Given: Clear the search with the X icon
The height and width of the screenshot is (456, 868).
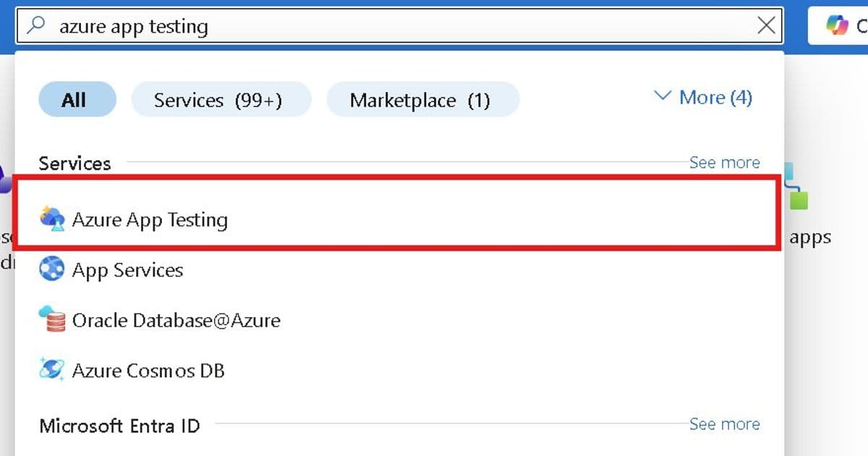Looking at the screenshot, I should pyautogui.click(x=766, y=25).
